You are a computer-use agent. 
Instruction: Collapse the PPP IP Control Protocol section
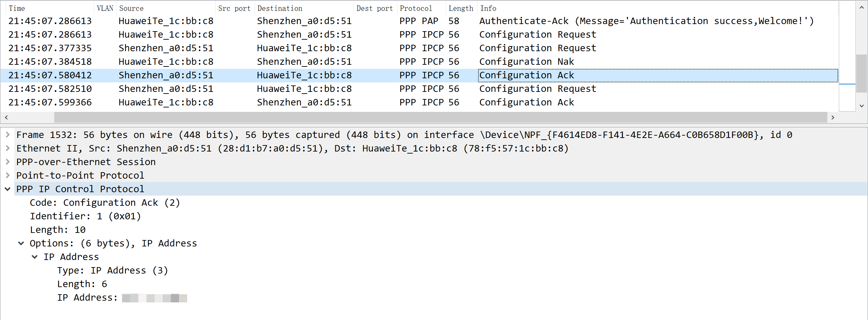pos(7,189)
